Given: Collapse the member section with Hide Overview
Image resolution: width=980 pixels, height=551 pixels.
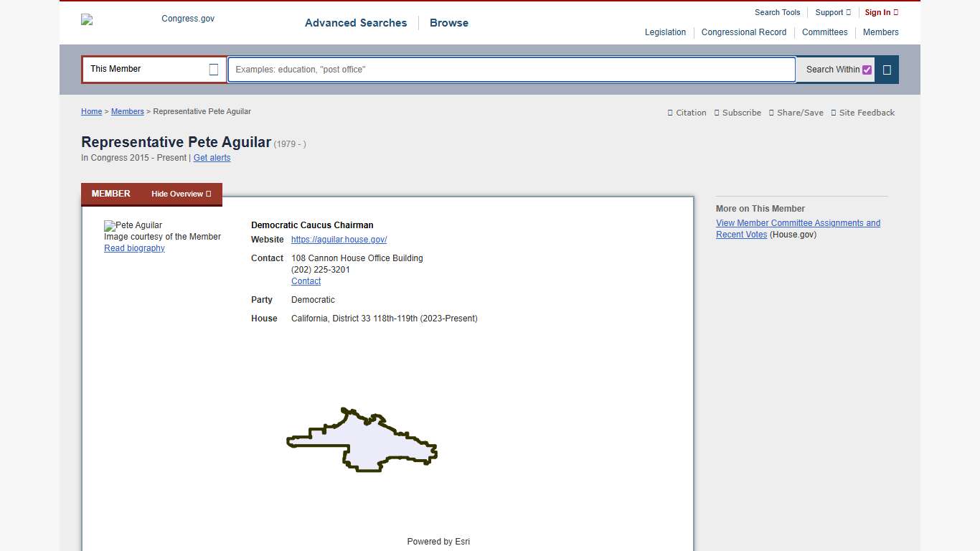Looking at the screenshot, I should (x=181, y=194).
